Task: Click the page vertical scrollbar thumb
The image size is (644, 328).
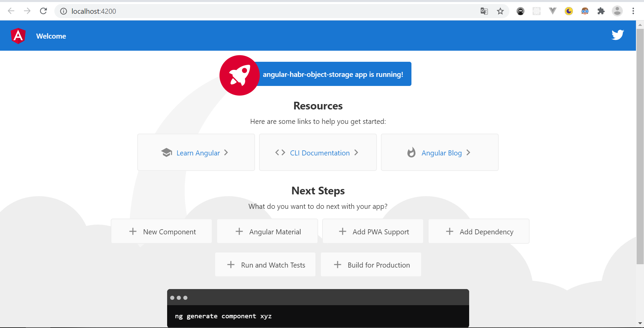Action: [x=640, y=146]
